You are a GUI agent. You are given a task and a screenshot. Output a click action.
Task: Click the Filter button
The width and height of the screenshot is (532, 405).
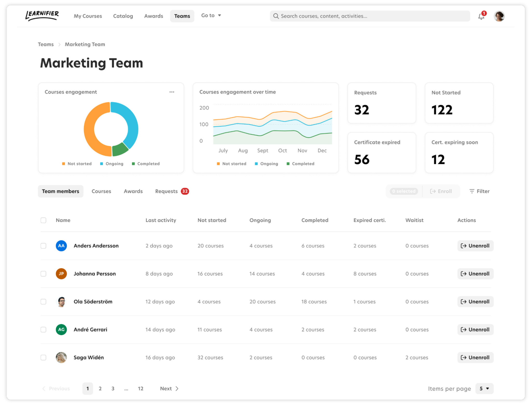tap(479, 191)
